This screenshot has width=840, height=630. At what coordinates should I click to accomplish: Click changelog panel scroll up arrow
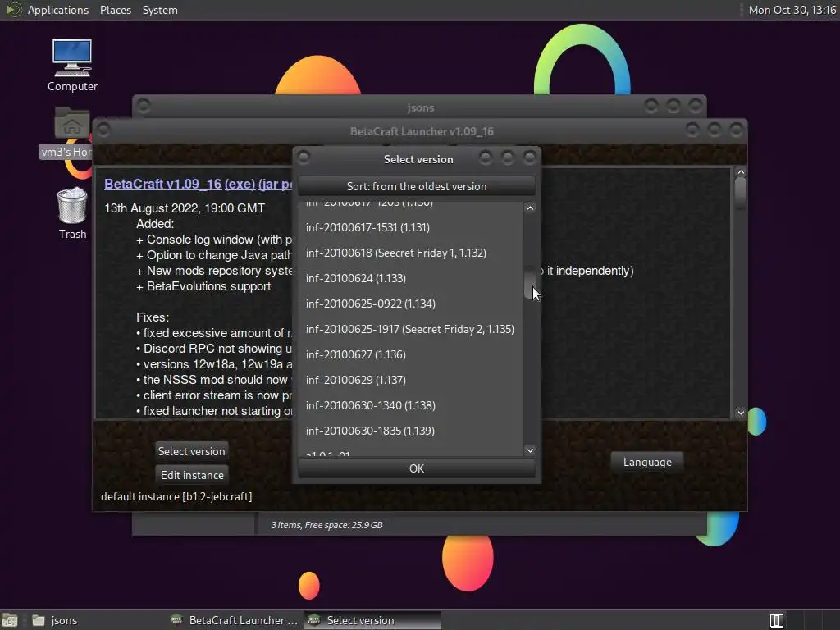pos(741,172)
